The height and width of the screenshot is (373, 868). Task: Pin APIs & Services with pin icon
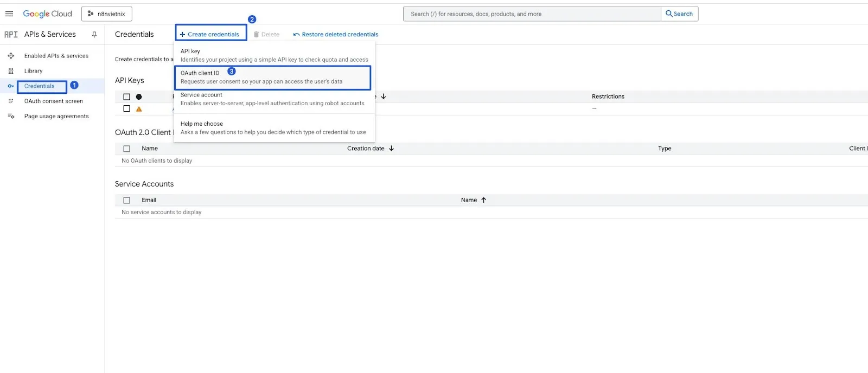tap(94, 34)
